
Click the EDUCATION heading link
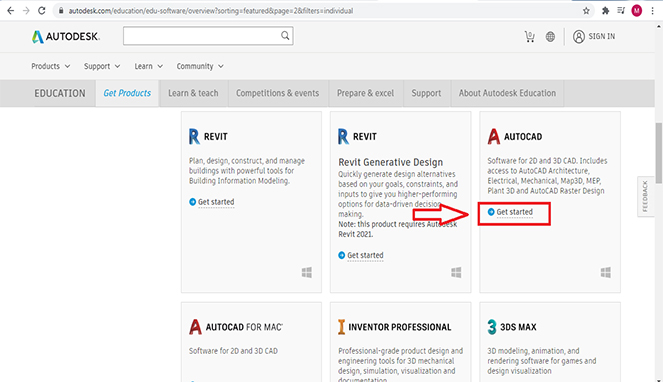(60, 93)
